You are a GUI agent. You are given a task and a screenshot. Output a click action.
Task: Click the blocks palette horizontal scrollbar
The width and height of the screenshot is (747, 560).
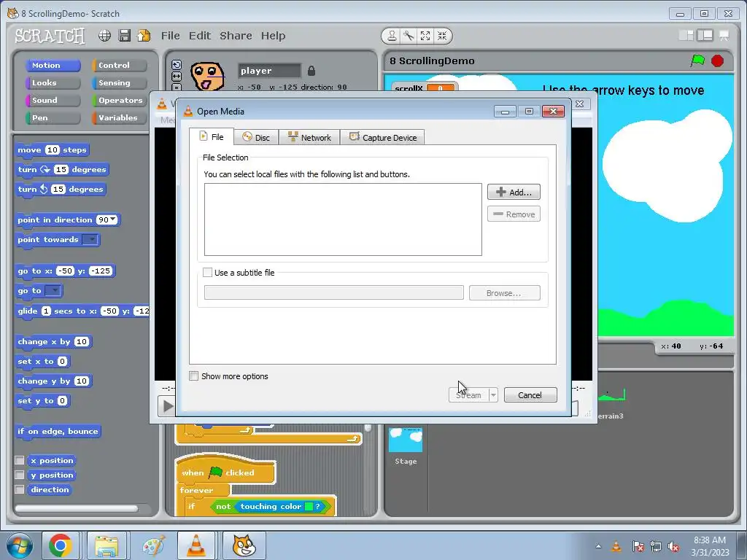click(x=76, y=508)
